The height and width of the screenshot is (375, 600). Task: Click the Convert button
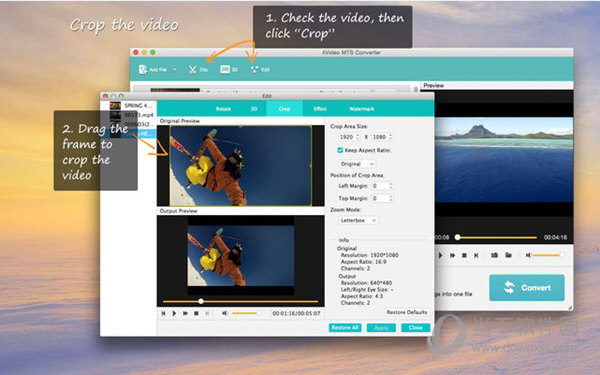pyautogui.click(x=527, y=288)
